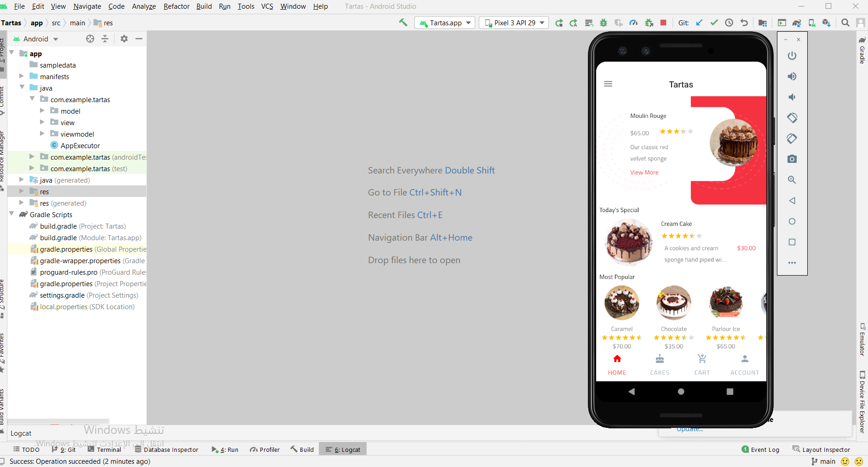
Task: Open Git history clock icon
Action: [729, 23]
